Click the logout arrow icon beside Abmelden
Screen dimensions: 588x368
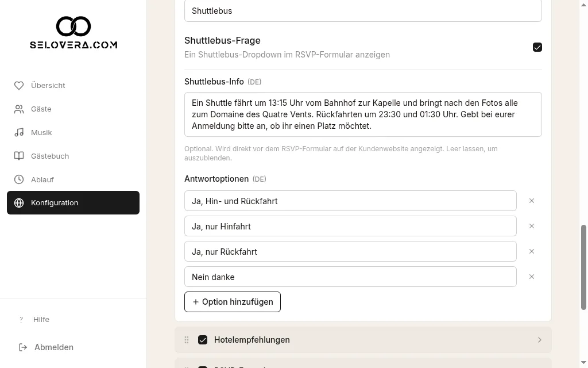click(x=23, y=347)
